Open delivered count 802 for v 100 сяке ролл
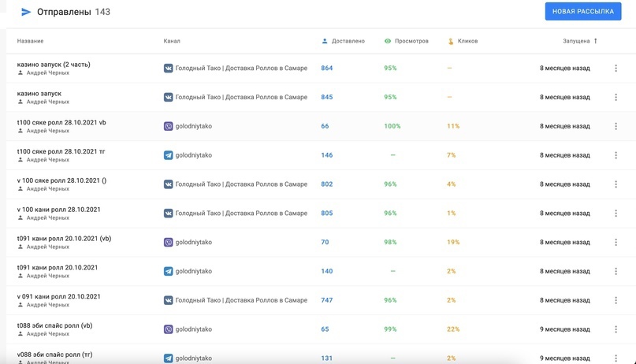This screenshot has width=636, height=364. click(326, 184)
